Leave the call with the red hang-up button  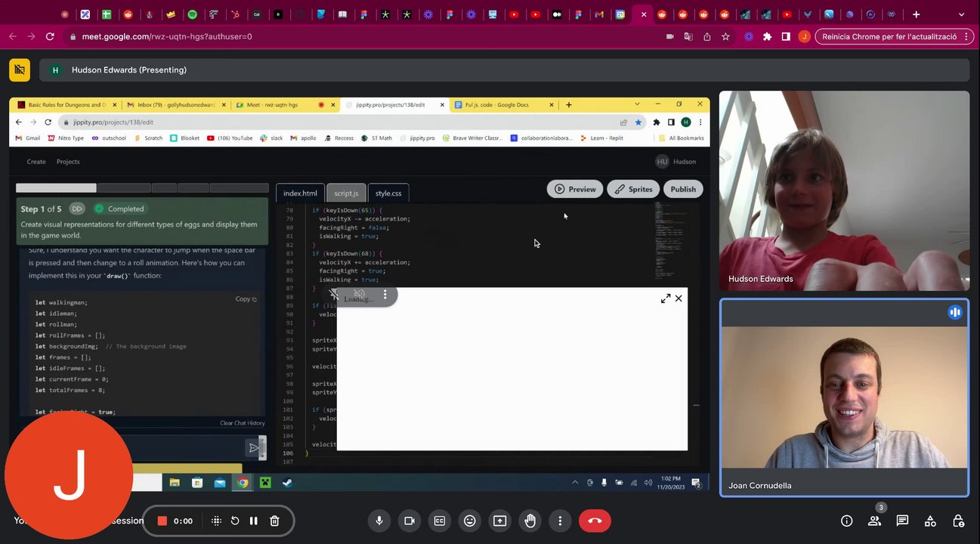[595, 521]
